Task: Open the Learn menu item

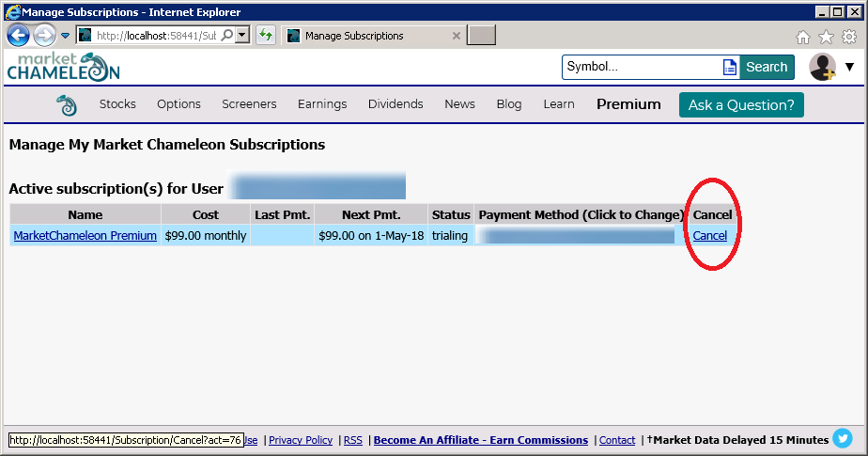Action: 559,104
